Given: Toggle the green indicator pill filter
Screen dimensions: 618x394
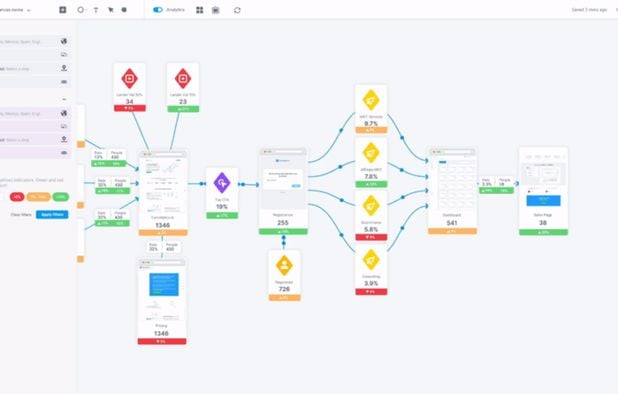Looking at the screenshot, I should [60, 197].
